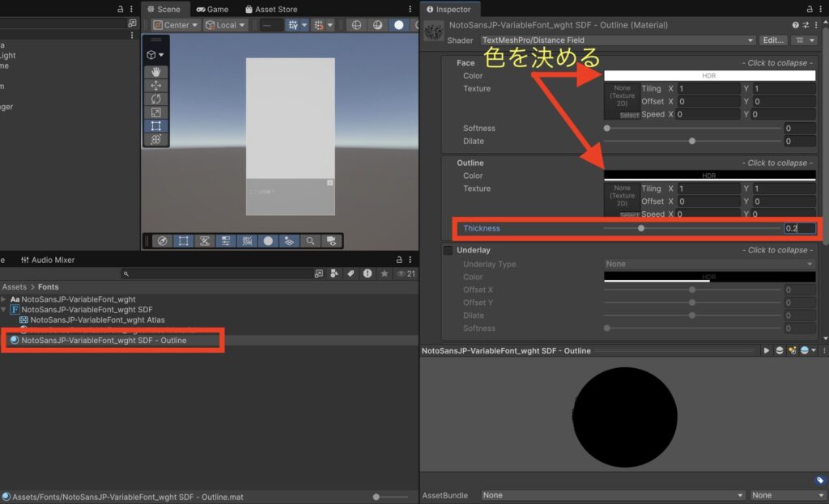
Task: Toggle hidden packages eye icon 21
Action: 406,273
